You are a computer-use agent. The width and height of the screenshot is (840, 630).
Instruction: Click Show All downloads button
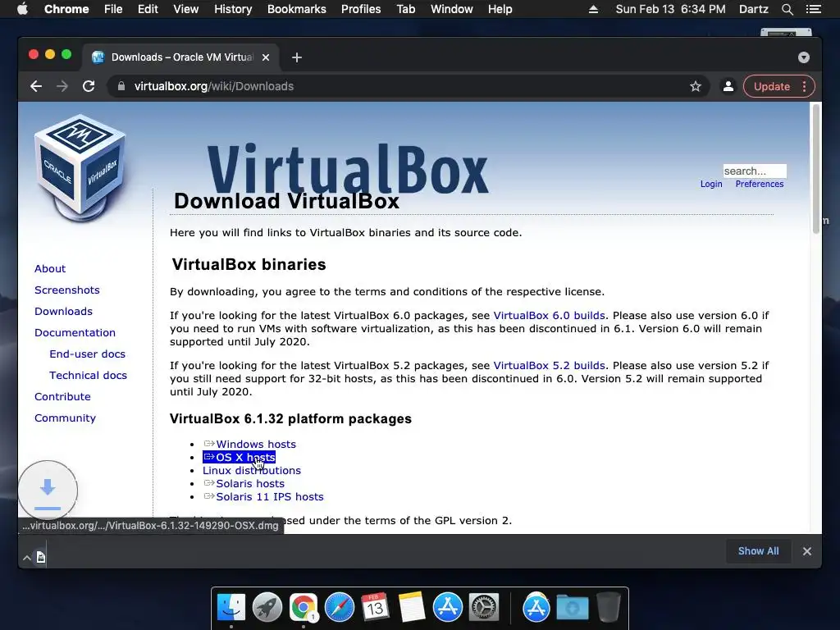pyautogui.click(x=758, y=551)
